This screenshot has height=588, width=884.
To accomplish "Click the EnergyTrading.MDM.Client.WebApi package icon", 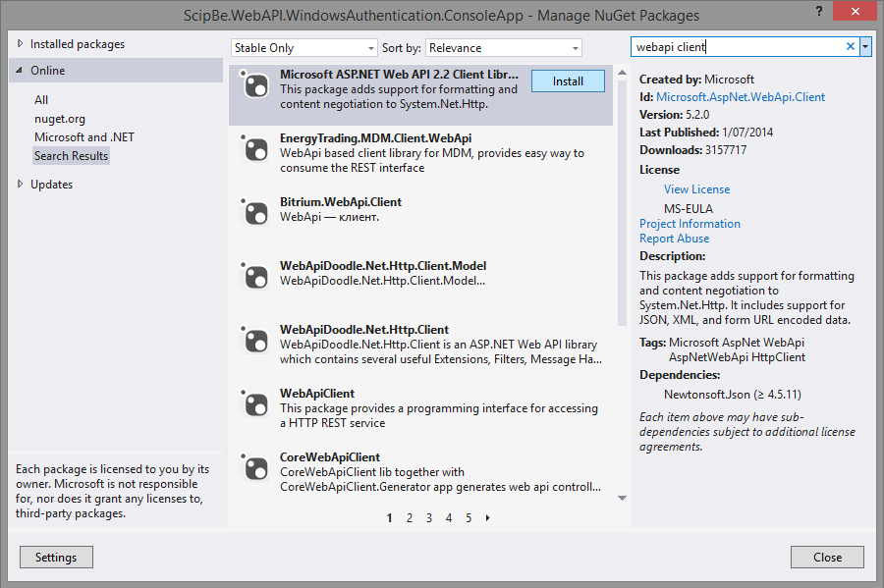I will pyautogui.click(x=255, y=149).
